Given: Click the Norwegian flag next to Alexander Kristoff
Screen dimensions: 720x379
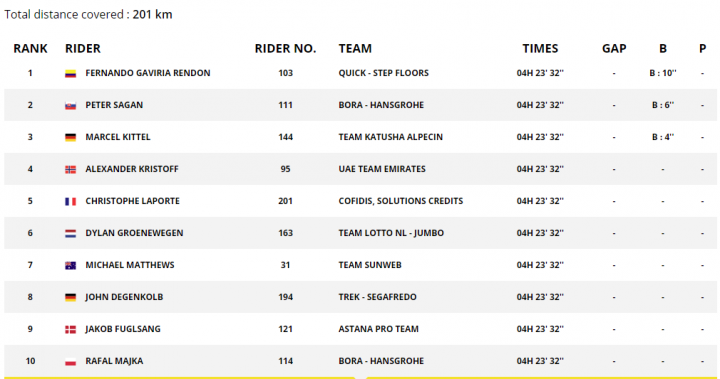Looking at the screenshot, I should click(70, 170).
